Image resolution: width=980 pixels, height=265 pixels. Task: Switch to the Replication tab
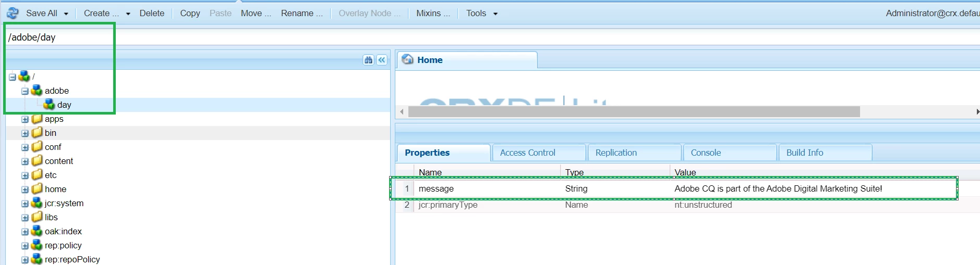[635, 153]
